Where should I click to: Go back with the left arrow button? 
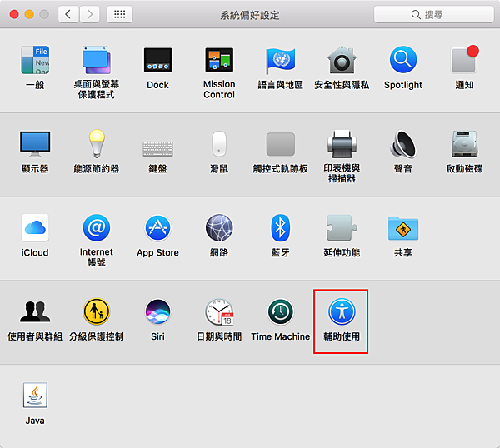tap(68, 14)
